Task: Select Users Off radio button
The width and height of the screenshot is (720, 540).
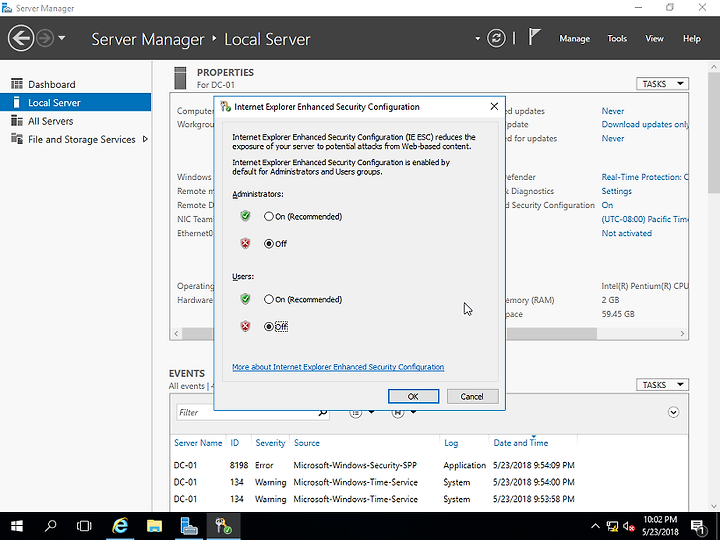Action: pos(269,326)
